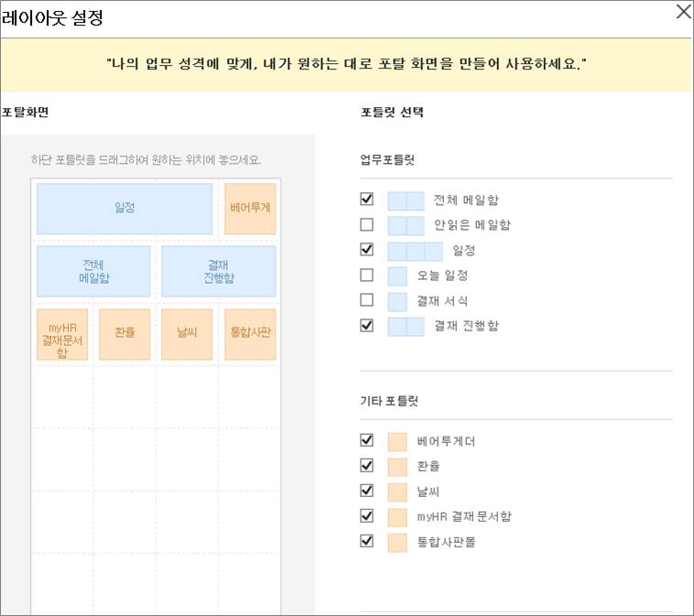
Task: Enable the 안읽은 메일함 checkbox
Action: (366, 224)
